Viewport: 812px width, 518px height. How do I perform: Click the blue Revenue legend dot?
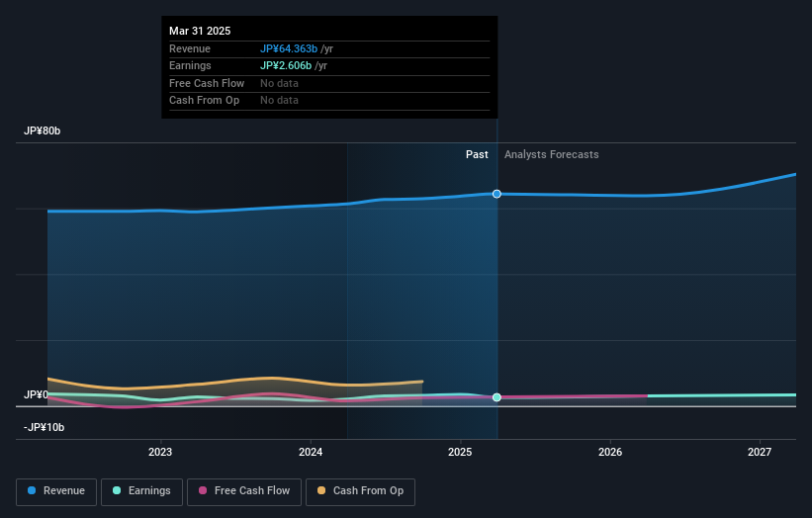tap(32, 490)
